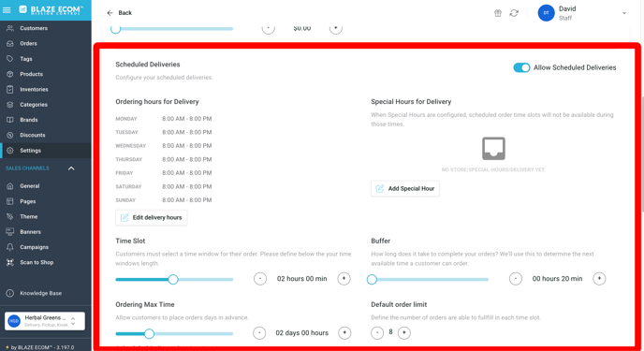Screen dimensions: 644x351
Task: Open Campaigns menu item
Action: click(x=34, y=247)
